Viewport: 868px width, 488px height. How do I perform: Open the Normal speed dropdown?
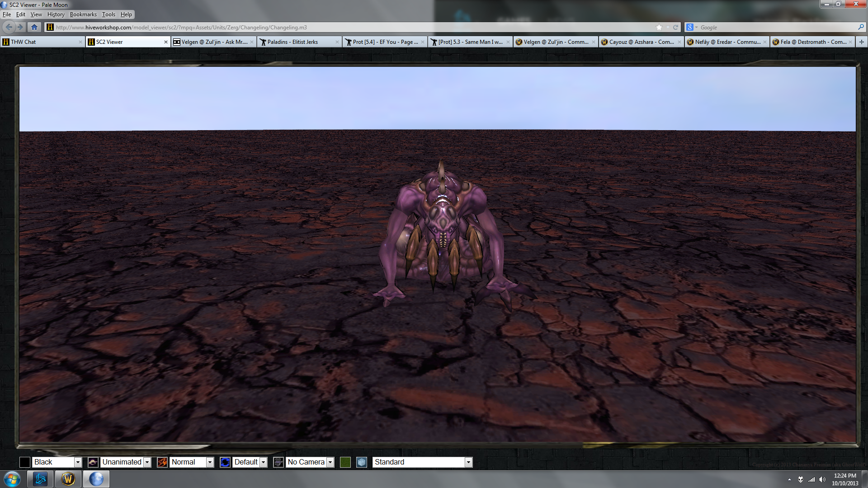[192, 462]
